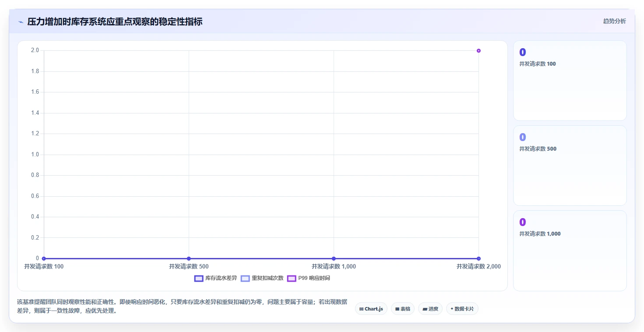The image size is (644, 332).
Task: Open the Chart.js tag
Action: [x=371, y=309]
